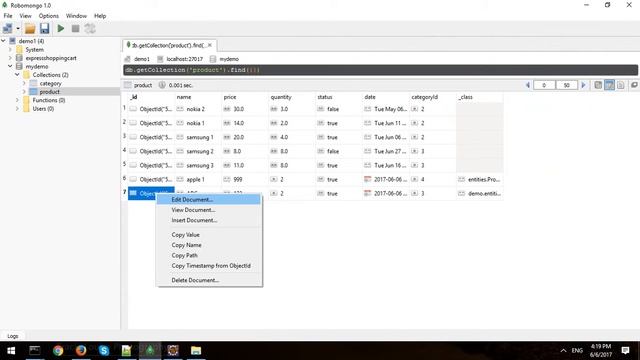Expand the Functions (0) folder

pyautogui.click(x=17, y=100)
